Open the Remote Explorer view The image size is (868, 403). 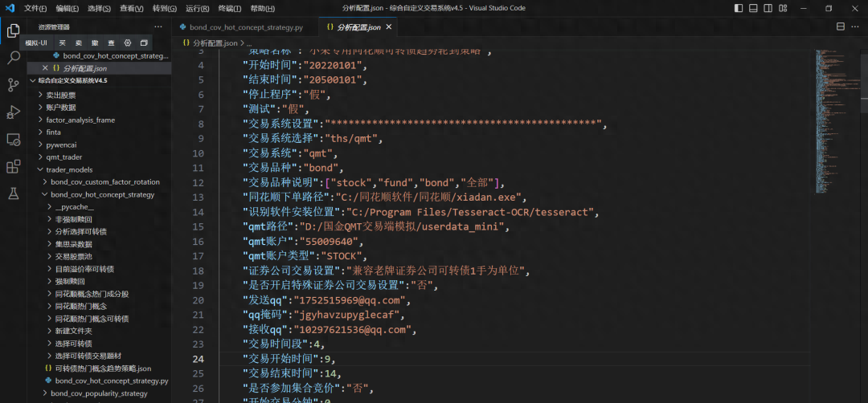click(14, 140)
